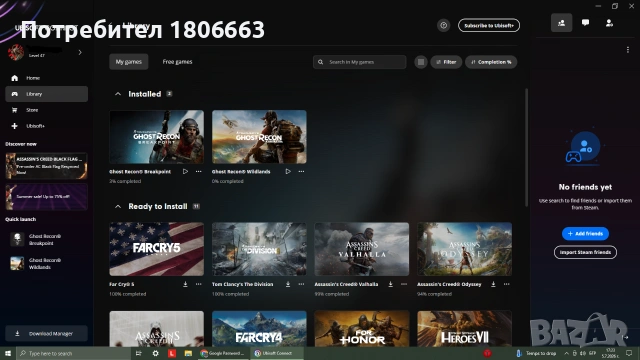The width and height of the screenshot is (640, 360).
Task: Open Summer sale promo banner
Action: click(x=47, y=197)
